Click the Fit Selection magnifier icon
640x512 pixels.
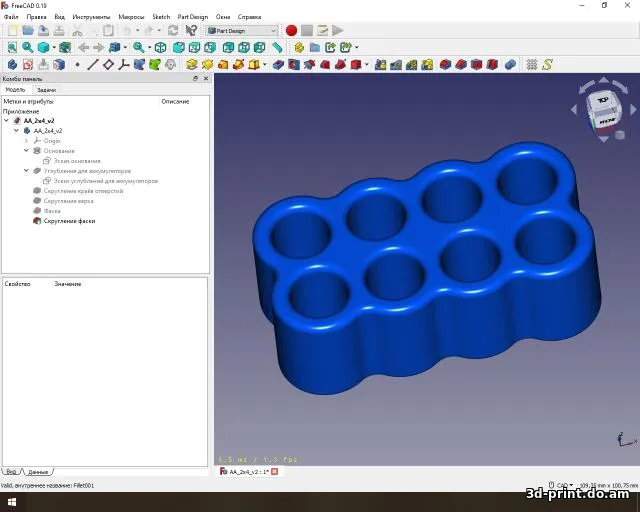(x=28, y=47)
